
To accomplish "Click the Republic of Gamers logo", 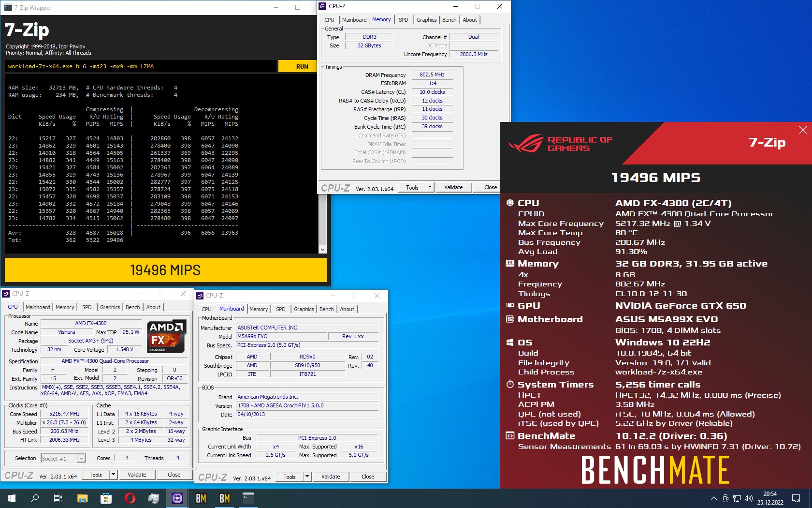I will (561, 144).
